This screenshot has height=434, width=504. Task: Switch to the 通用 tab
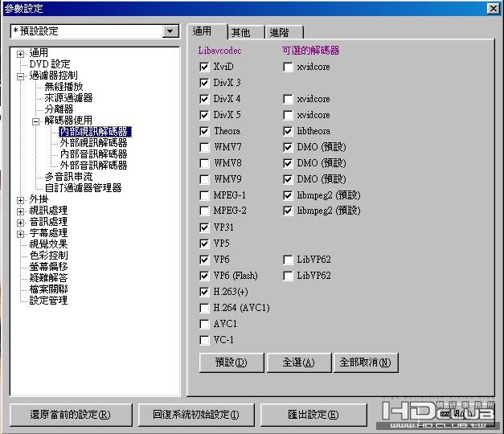(207, 31)
